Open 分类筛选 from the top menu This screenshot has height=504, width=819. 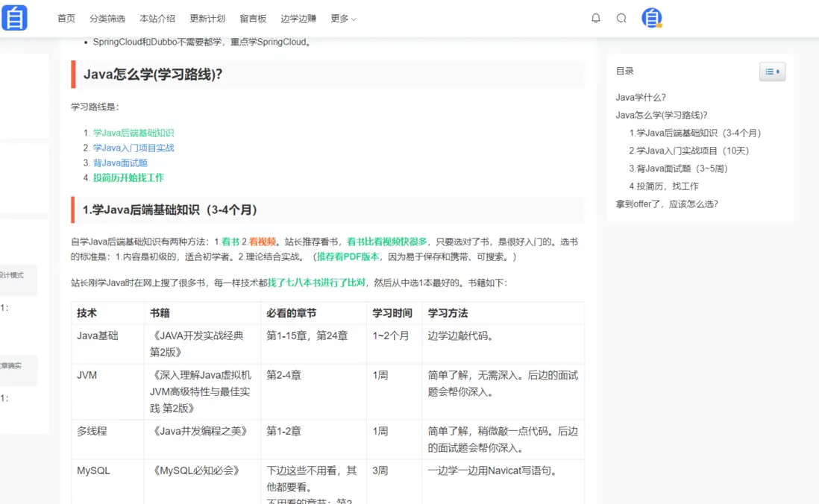click(107, 19)
